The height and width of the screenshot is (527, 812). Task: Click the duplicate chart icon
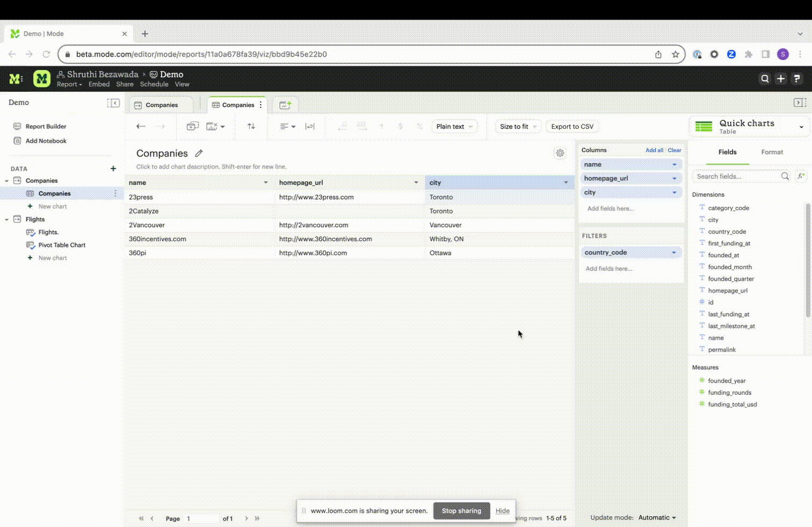(x=192, y=127)
